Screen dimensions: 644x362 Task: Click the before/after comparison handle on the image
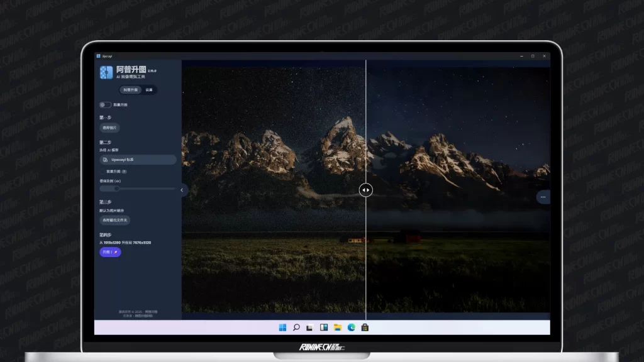pos(366,190)
